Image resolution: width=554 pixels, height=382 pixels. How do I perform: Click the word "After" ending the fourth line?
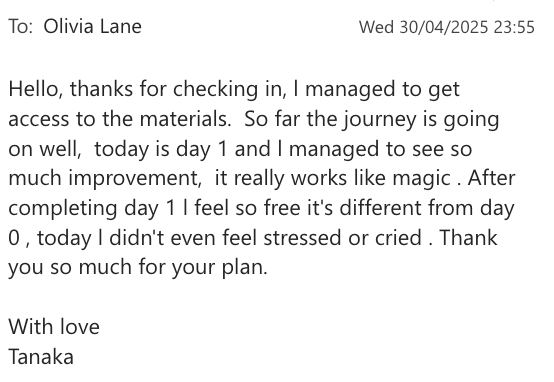(491, 178)
